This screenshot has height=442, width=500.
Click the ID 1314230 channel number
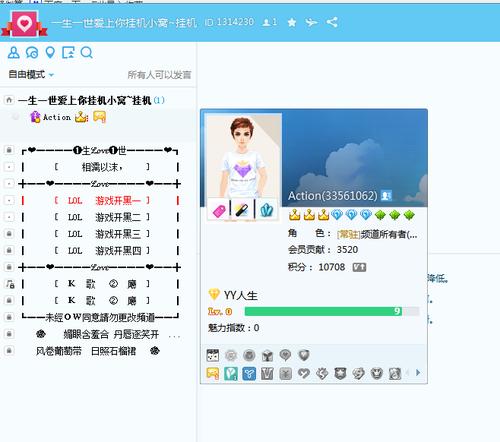pos(229,22)
